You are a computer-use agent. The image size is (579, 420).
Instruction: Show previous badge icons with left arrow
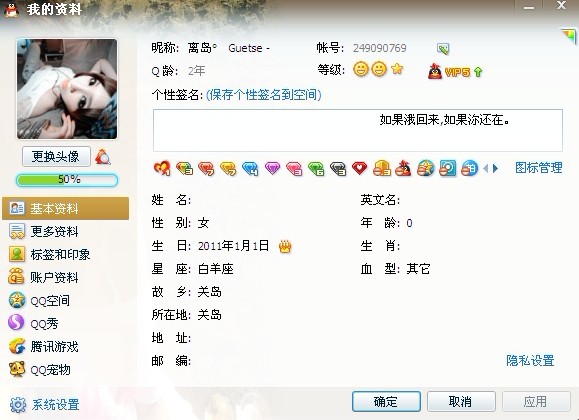(485, 169)
